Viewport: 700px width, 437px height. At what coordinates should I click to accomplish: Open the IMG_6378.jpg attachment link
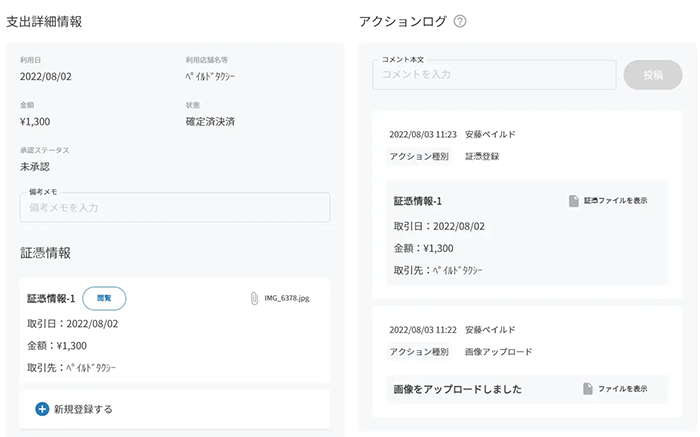(x=286, y=298)
